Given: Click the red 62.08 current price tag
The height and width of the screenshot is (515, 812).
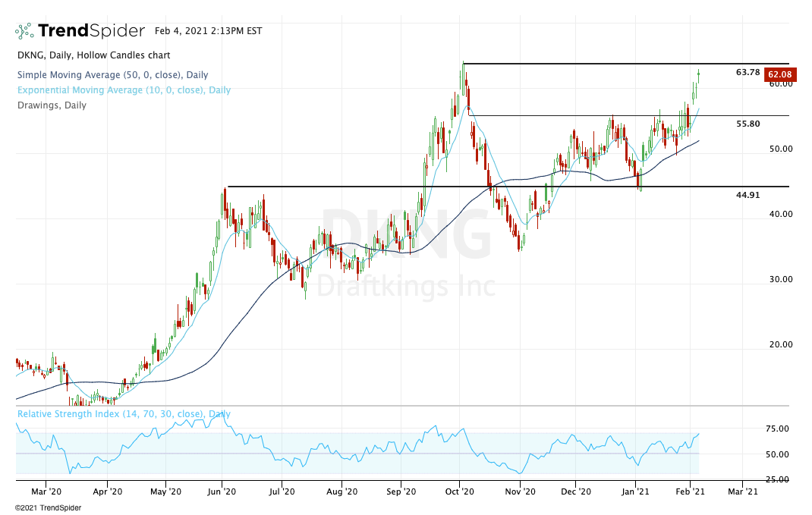Looking at the screenshot, I should 780,74.
